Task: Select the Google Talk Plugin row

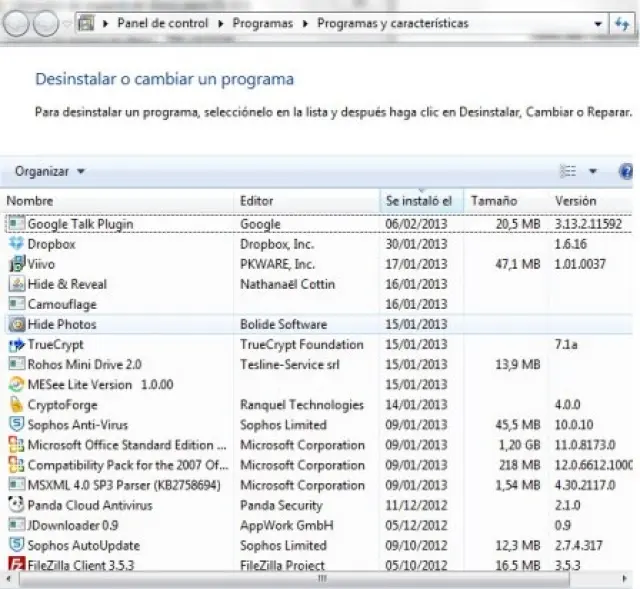Action: [80, 224]
